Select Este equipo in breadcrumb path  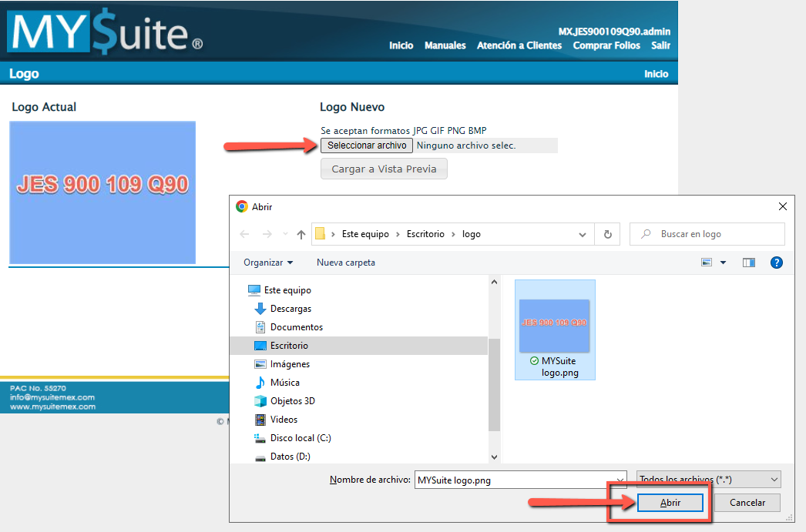365,234
